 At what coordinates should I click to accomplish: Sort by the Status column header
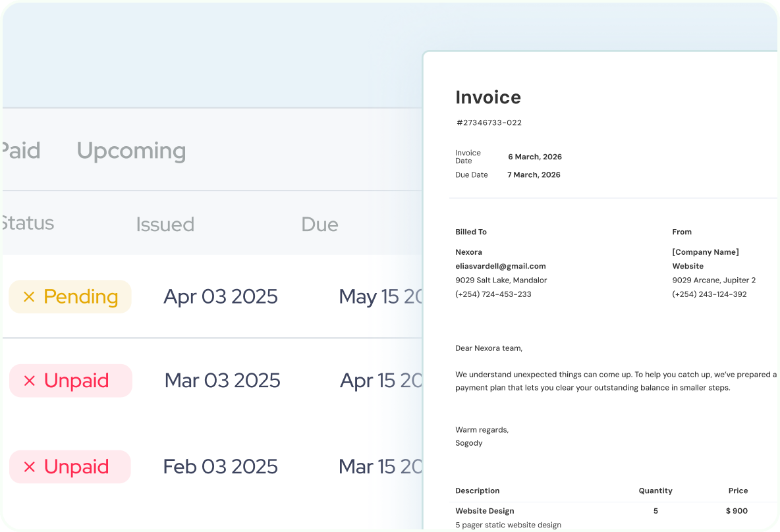(27, 223)
